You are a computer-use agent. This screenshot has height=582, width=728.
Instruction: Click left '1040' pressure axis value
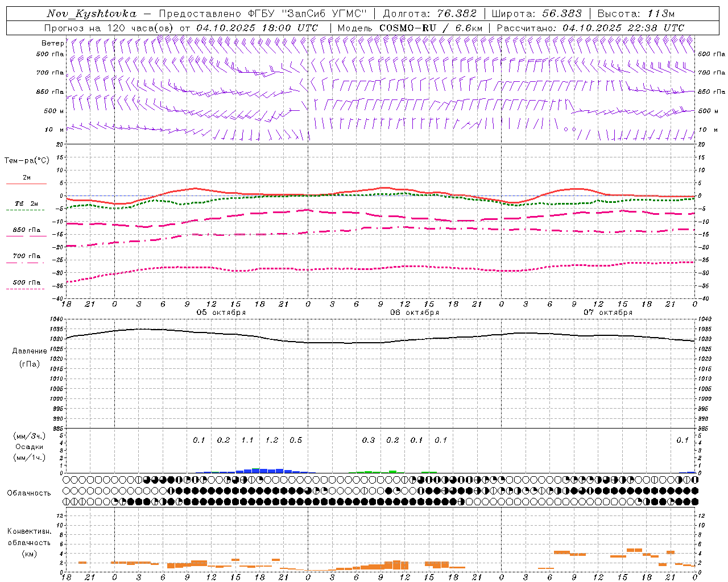pos(56,319)
